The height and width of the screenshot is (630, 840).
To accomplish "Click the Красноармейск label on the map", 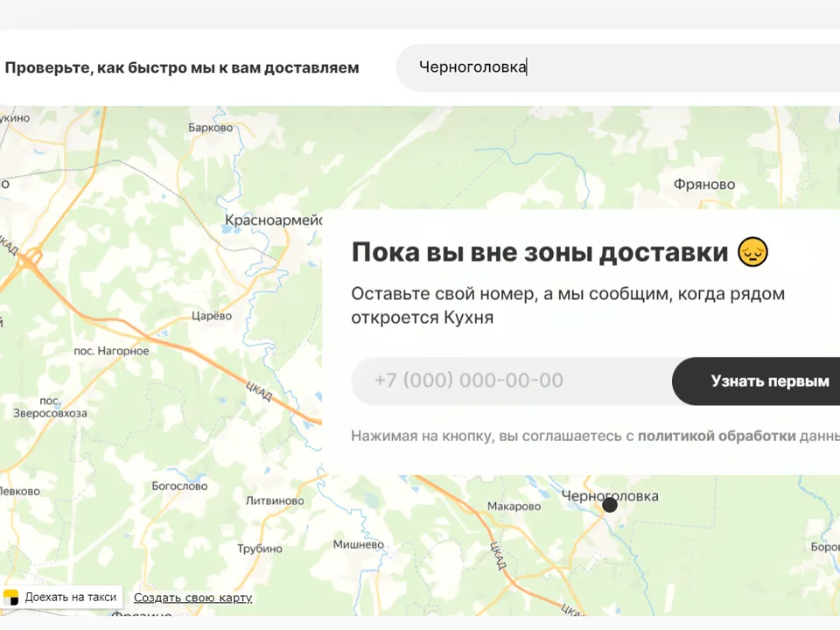I will (x=271, y=221).
